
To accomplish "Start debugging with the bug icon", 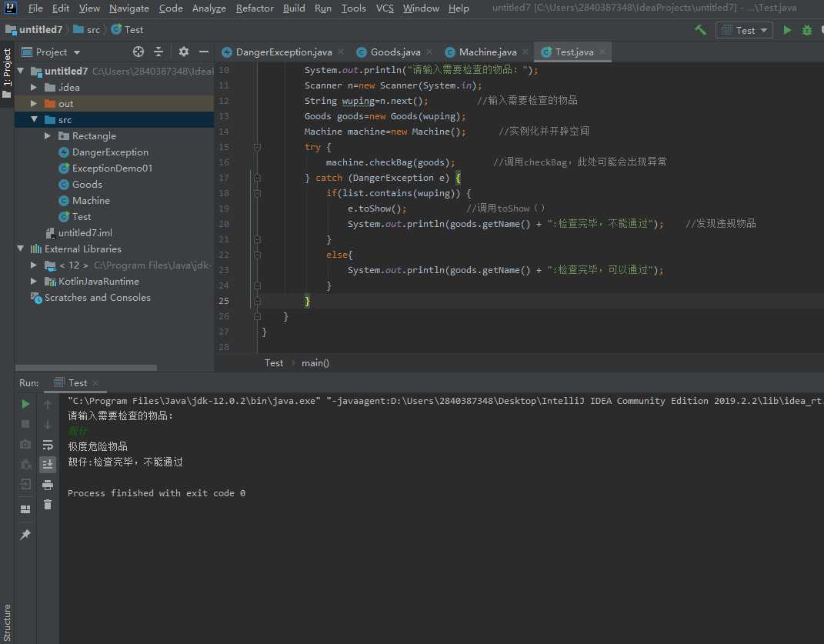I will (x=806, y=30).
